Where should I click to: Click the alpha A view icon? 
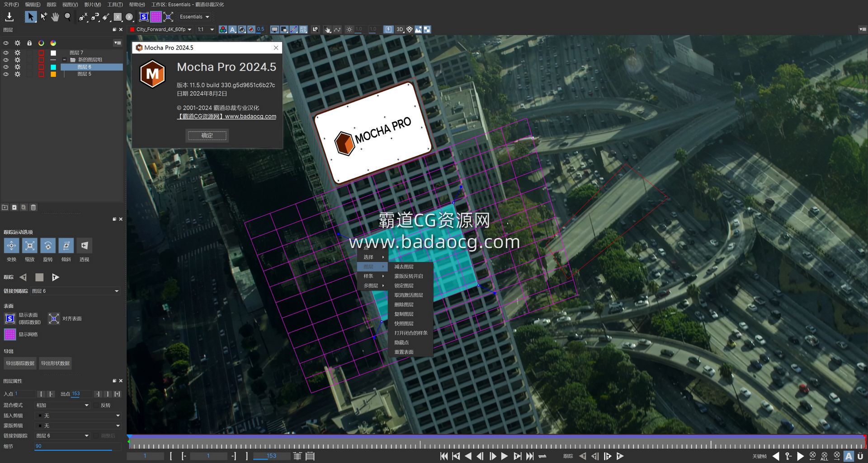click(x=232, y=29)
